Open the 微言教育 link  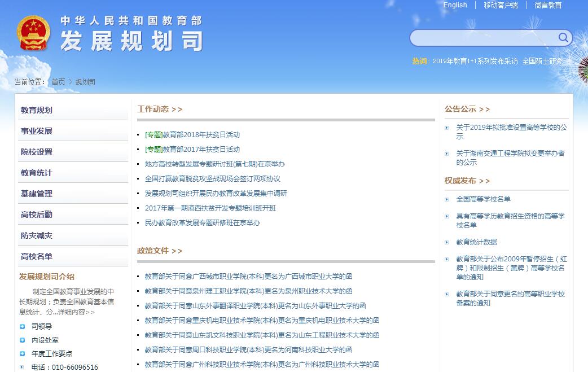548,5
